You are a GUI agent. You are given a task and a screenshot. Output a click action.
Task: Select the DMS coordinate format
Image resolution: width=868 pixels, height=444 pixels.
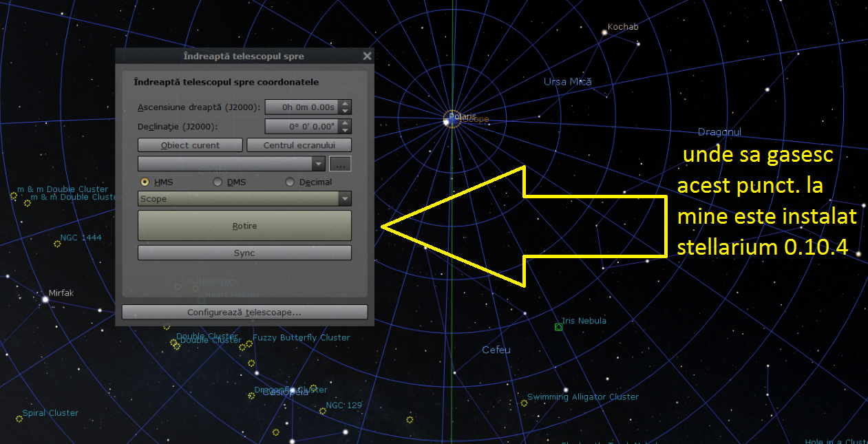218,182
